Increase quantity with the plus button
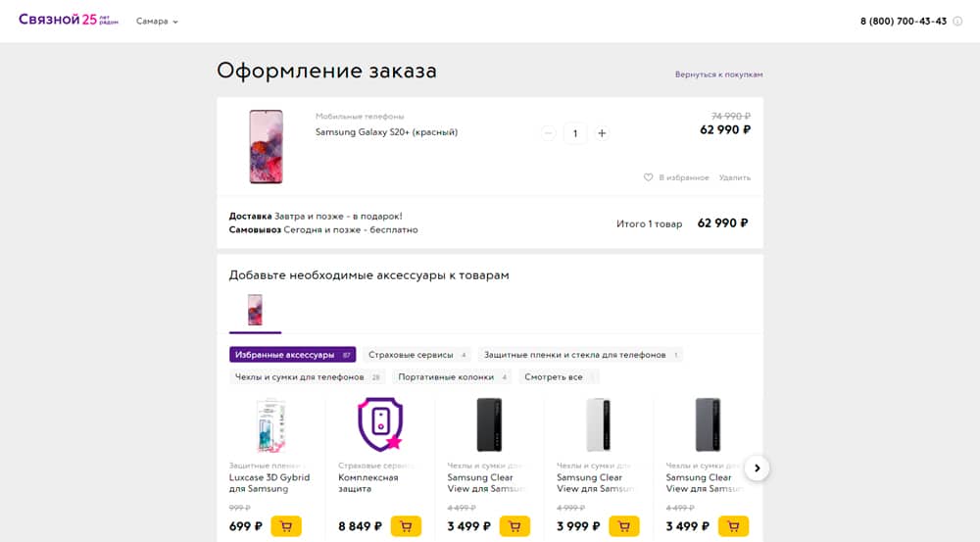The height and width of the screenshot is (542, 980). [x=602, y=133]
